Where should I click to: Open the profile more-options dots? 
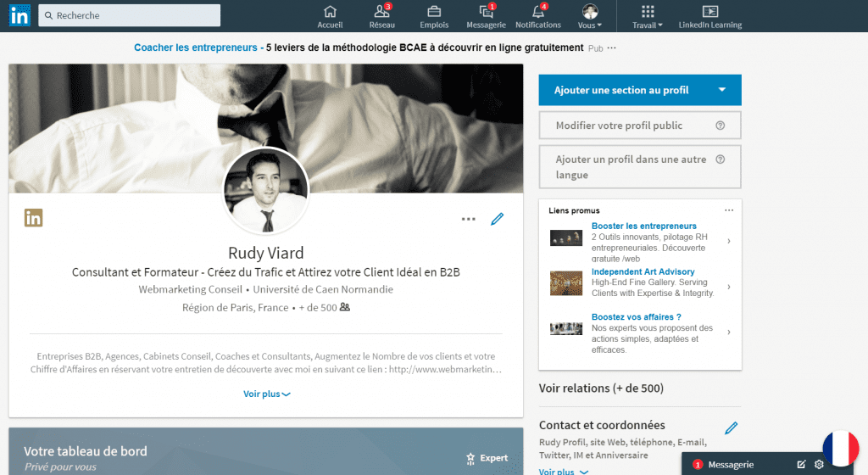tap(468, 219)
